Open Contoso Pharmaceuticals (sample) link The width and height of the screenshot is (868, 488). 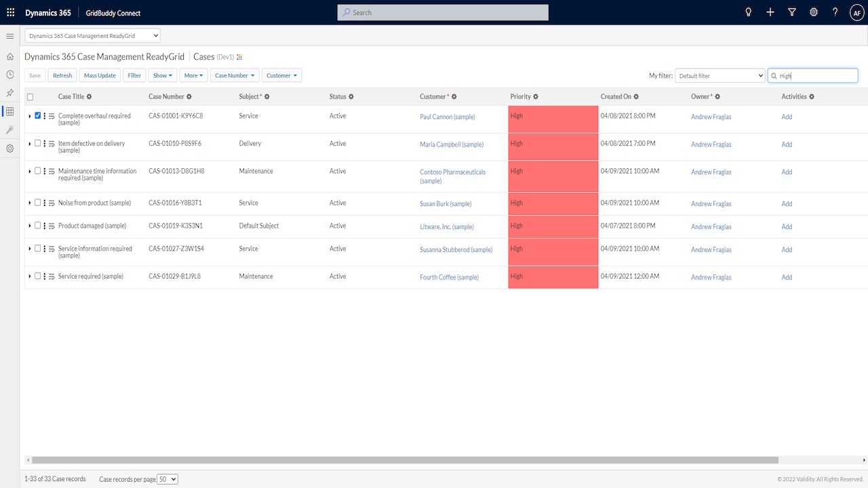click(453, 177)
